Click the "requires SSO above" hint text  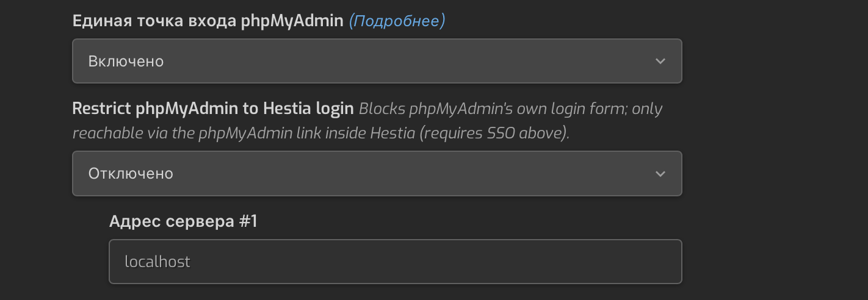[494, 134]
